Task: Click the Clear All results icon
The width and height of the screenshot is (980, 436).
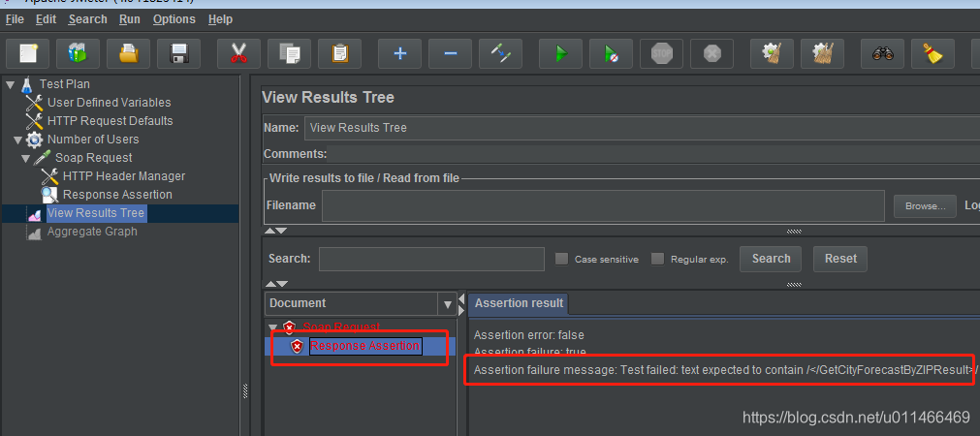Action: (x=823, y=53)
